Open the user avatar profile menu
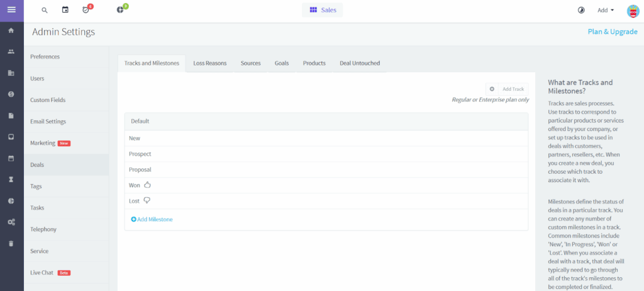 633,11
